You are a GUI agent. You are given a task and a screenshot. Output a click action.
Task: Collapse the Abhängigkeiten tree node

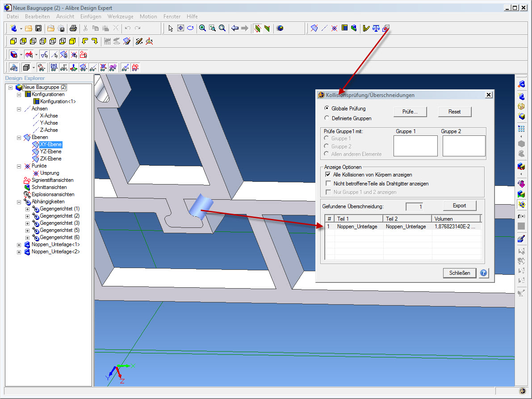coord(19,202)
